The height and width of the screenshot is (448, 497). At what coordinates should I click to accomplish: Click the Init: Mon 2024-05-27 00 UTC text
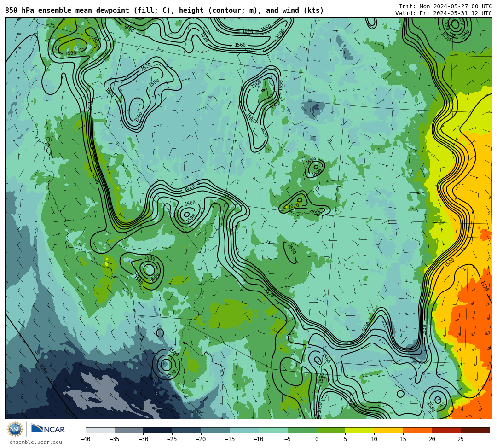tap(445, 6)
